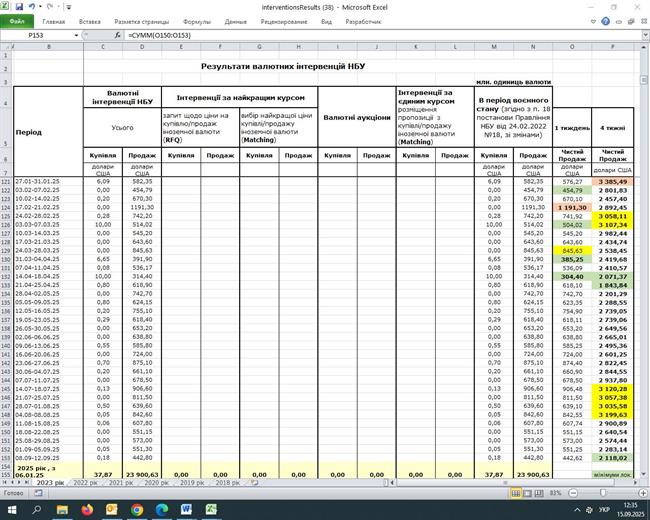Click the Name Box showing P153
650x520 pixels.
[36, 35]
